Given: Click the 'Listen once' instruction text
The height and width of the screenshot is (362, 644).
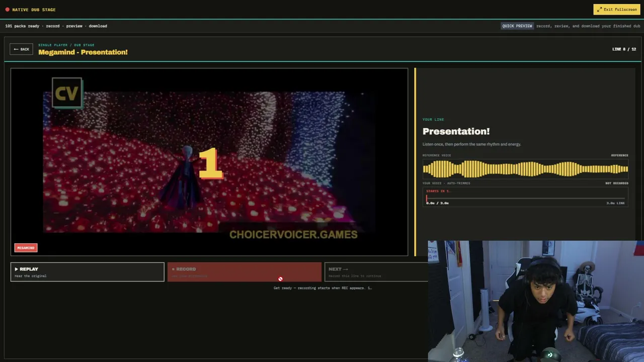Looking at the screenshot, I should tap(471, 144).
